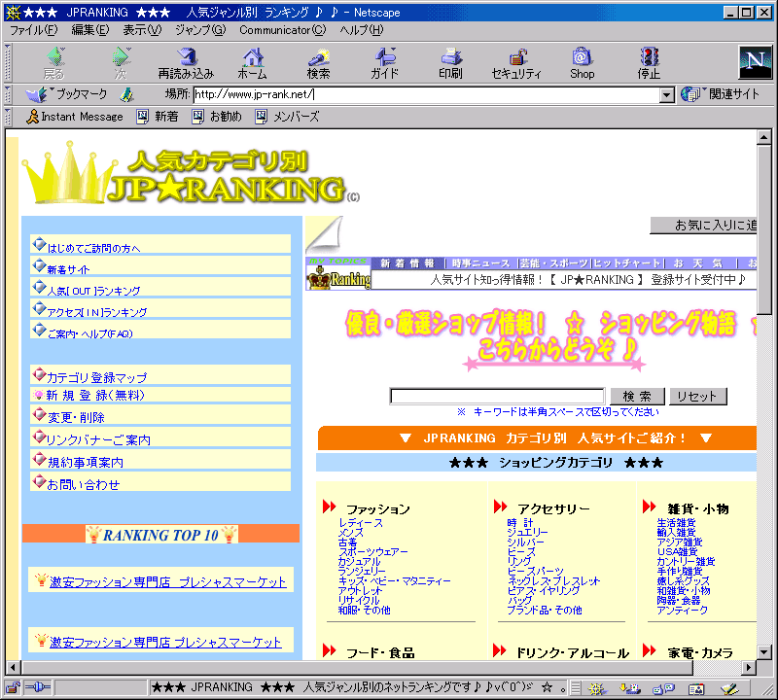Open the お勧め personal toolbar bookmark
Image resolution: width=778 pixels, height=700 pixels.
coord(217,117)
